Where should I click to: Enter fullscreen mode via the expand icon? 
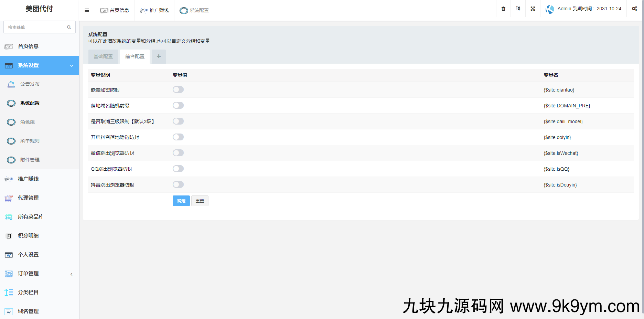tap(533, 9)
